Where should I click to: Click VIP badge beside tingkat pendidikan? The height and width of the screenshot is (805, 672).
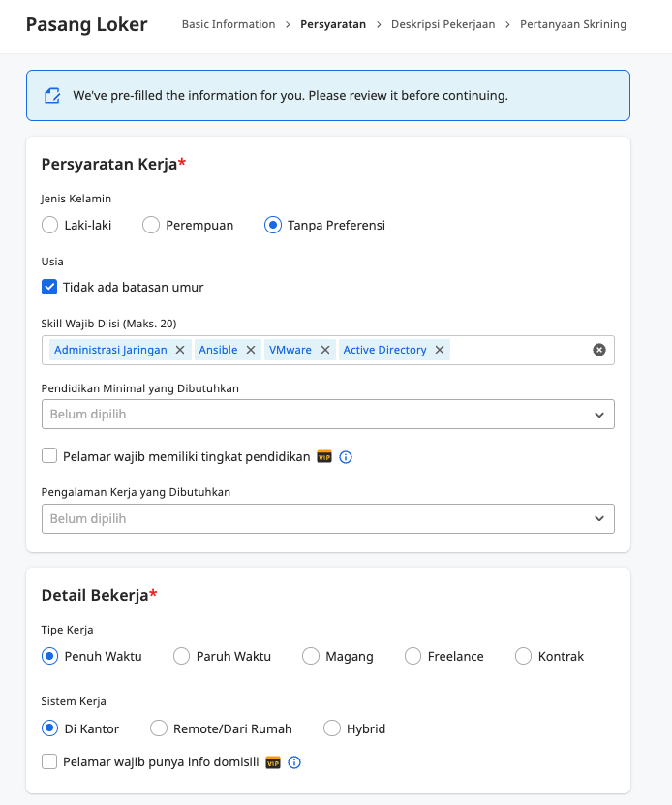tap(324, 456)
